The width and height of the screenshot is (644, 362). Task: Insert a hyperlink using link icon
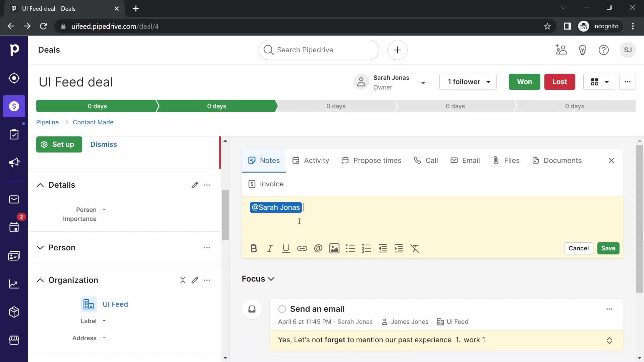[x=302, y=248]
